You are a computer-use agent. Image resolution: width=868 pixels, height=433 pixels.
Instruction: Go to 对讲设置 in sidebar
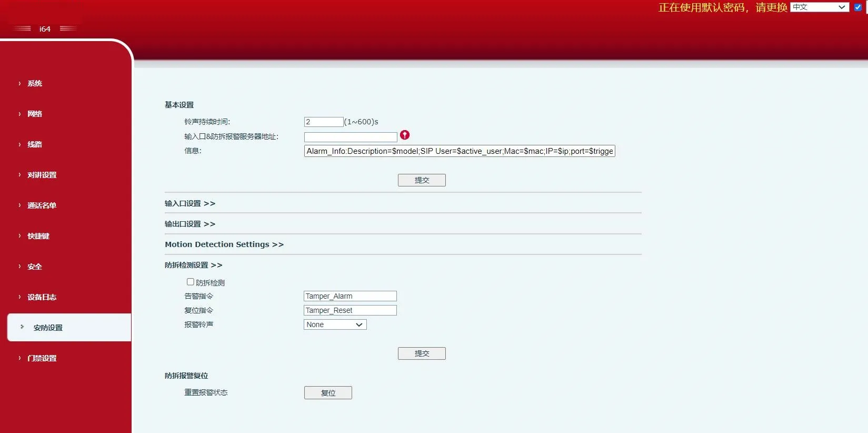point(42,175)
